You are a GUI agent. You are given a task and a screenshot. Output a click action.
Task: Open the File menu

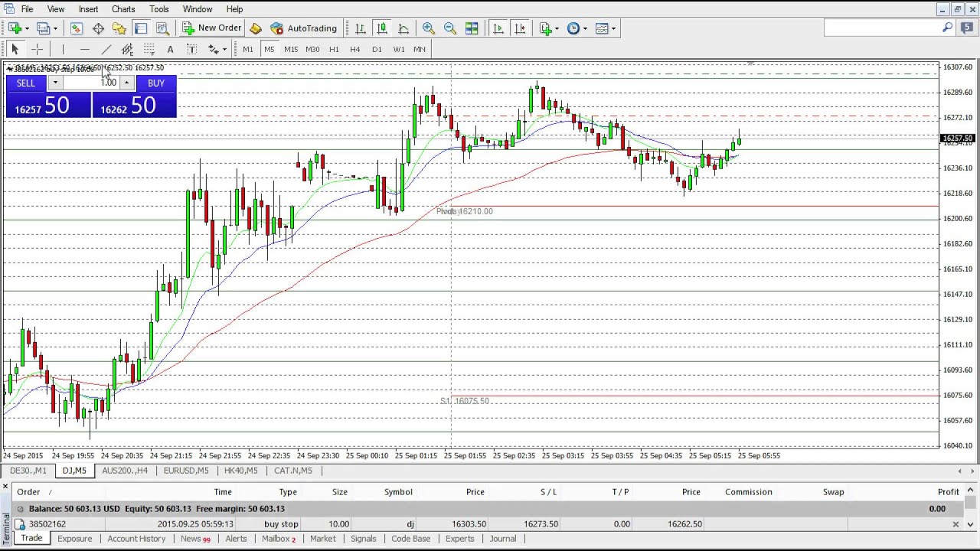[27, 9]
